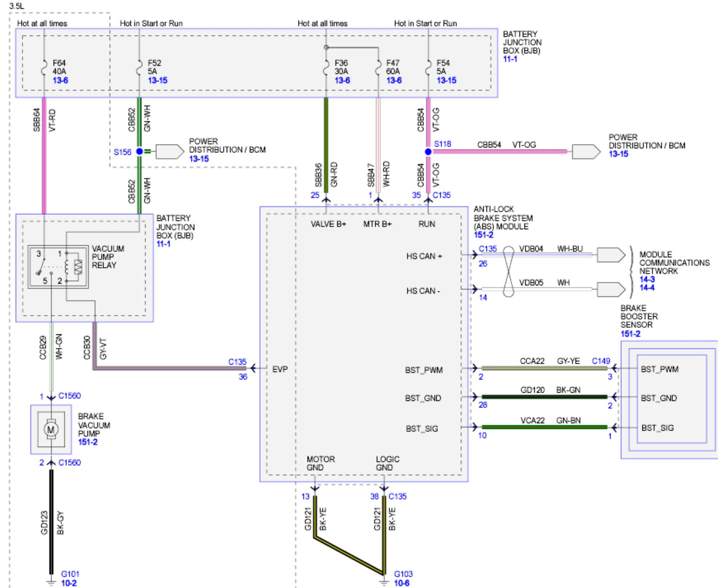The width and height of the screenshot is (718, 588).
Task: Click the G101 ground symbol
Action: tap(51, 582)
